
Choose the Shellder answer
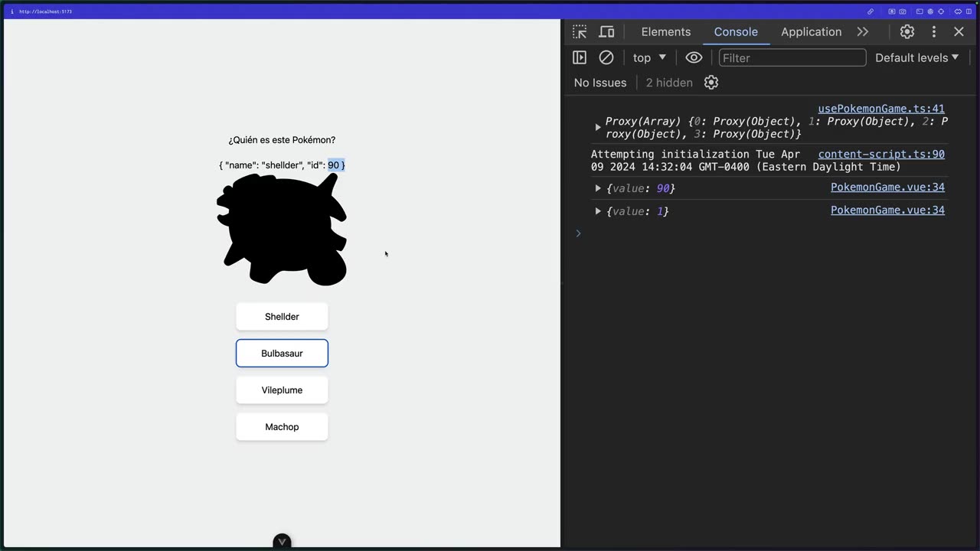[282, 317]
